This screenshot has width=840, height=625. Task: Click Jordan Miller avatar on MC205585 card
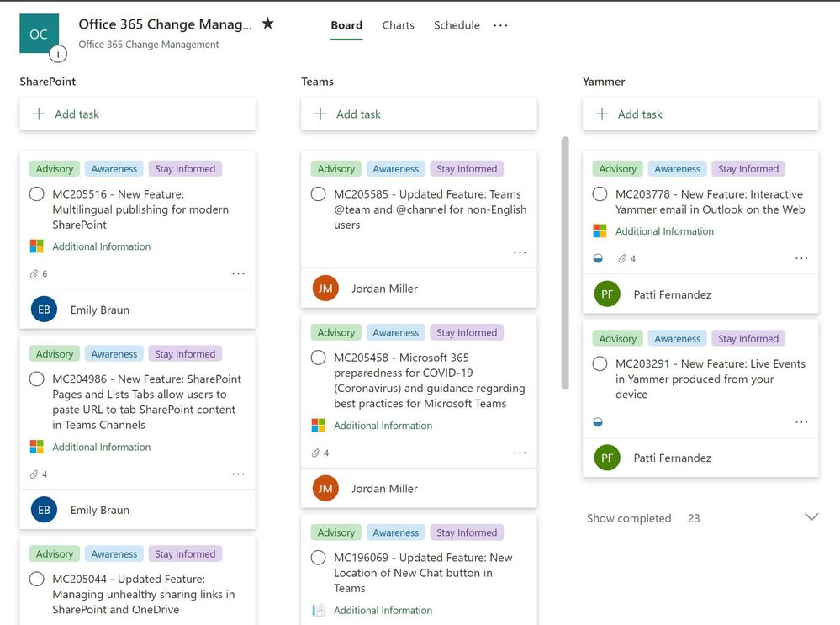(x=325, y=289)
